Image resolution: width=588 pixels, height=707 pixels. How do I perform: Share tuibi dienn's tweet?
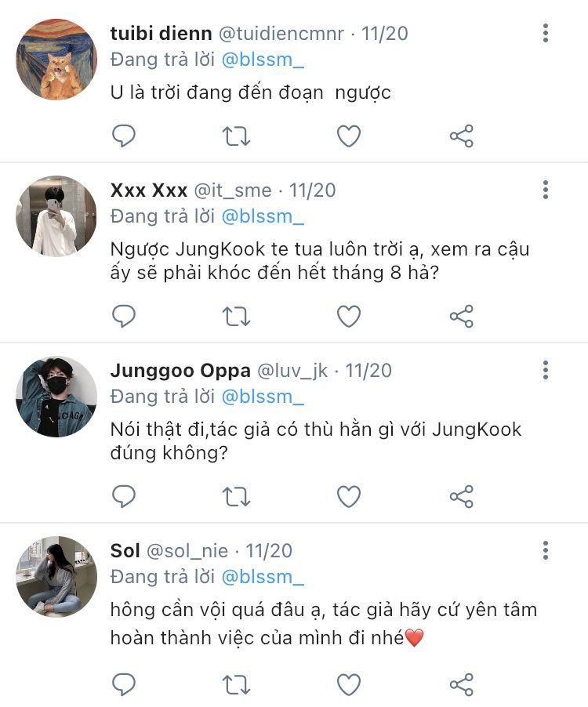pos(461,136)
